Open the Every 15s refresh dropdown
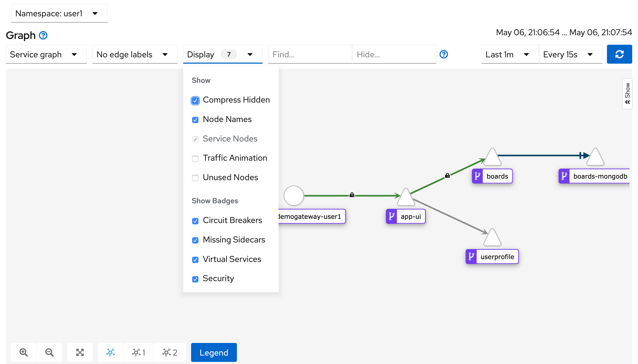Viewport: 638px width, 364px height. (x=571, y=54)
